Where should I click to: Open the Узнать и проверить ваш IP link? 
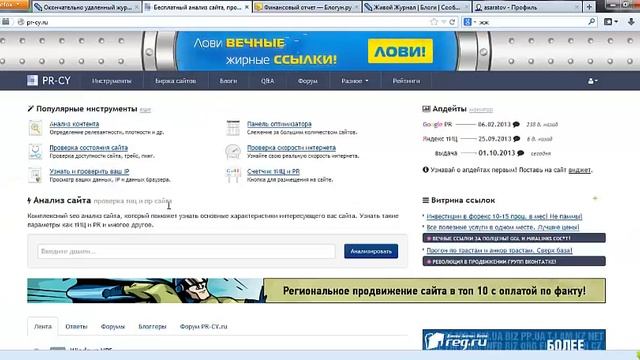pos(89,171)
